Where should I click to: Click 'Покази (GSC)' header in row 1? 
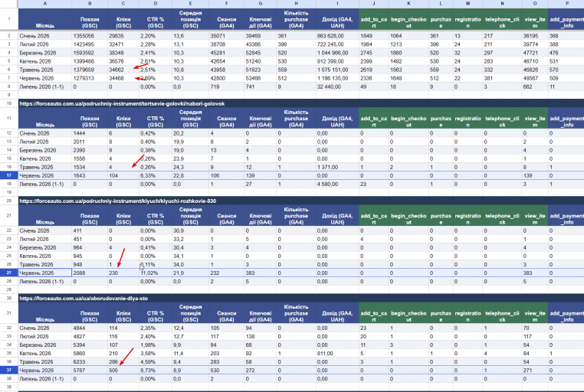coord(90,19)
